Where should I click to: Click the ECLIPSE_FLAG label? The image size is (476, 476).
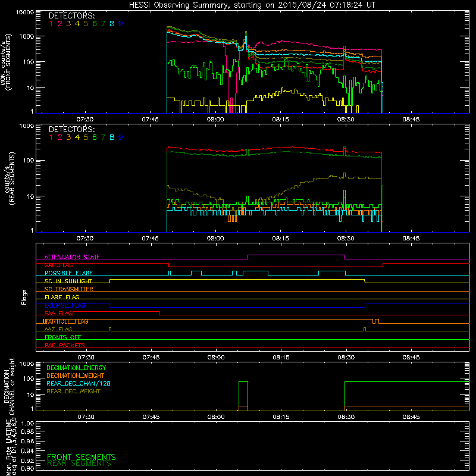click(x=65, y=305)
